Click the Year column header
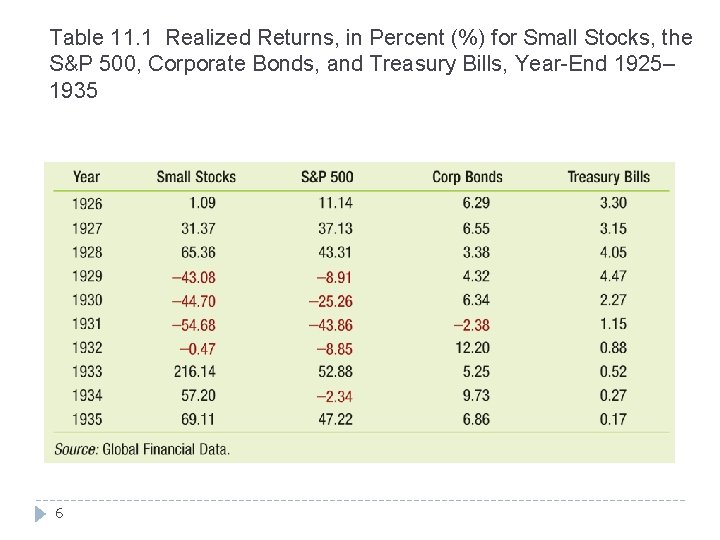The height and width of the screenshot is (540, 720). click(x=86, y=177)
